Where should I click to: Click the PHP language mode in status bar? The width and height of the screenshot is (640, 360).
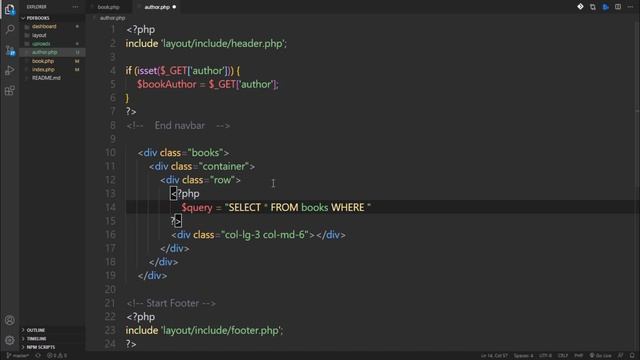[578, 356]
